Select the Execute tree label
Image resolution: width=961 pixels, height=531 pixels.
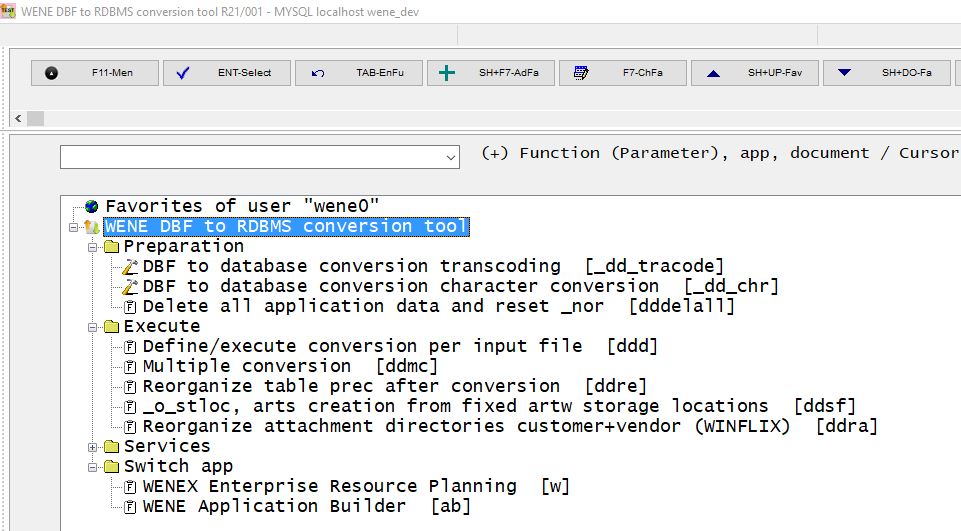[162, 326]
